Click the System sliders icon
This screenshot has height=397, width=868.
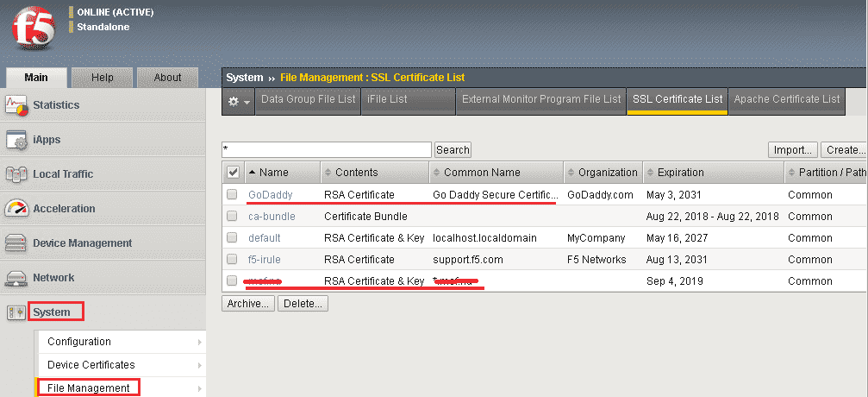tap(16, 312)
